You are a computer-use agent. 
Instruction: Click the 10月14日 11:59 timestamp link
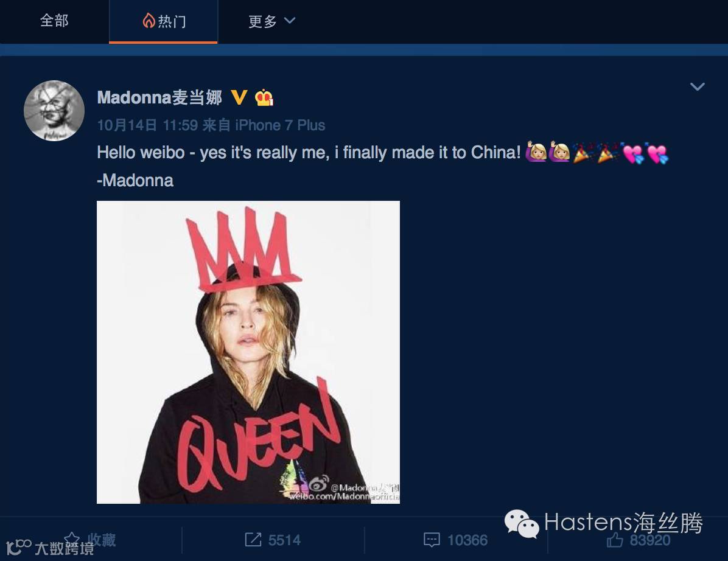click(148, 125)
